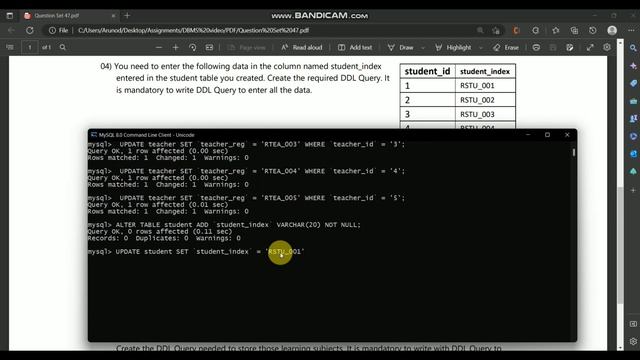
Task: Select the Draw tool
Action: pos(400,47)
